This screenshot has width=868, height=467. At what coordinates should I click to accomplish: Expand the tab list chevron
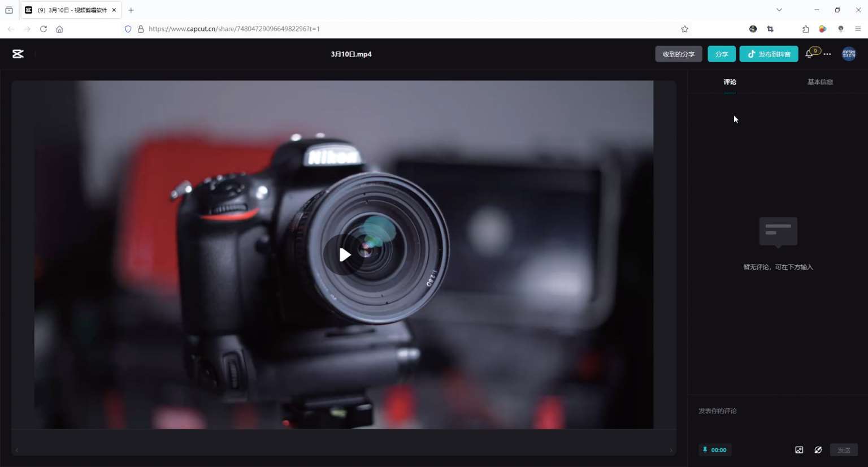pyautogui.click(x=779, y=10)
